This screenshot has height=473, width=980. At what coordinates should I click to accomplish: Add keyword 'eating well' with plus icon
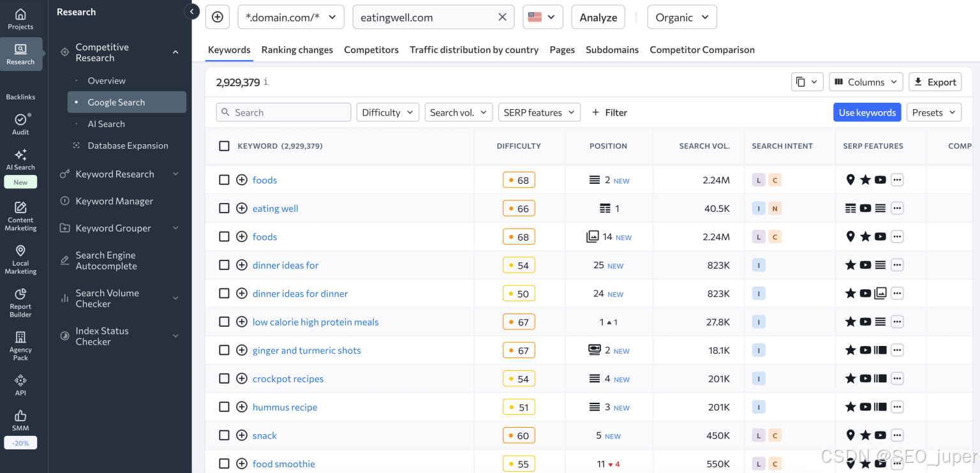click(242, 208)
